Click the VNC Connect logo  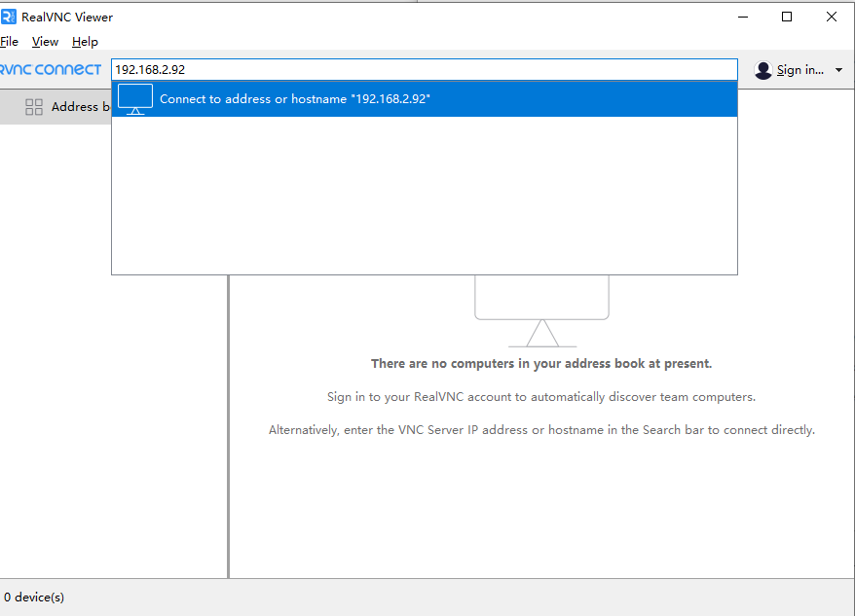coord(51,69)
